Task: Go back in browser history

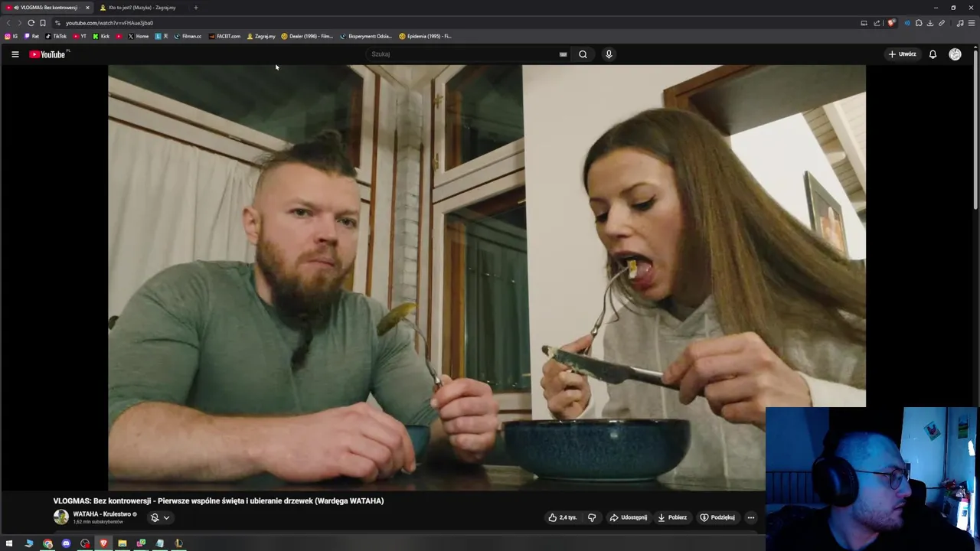Action: coord(8,23)
